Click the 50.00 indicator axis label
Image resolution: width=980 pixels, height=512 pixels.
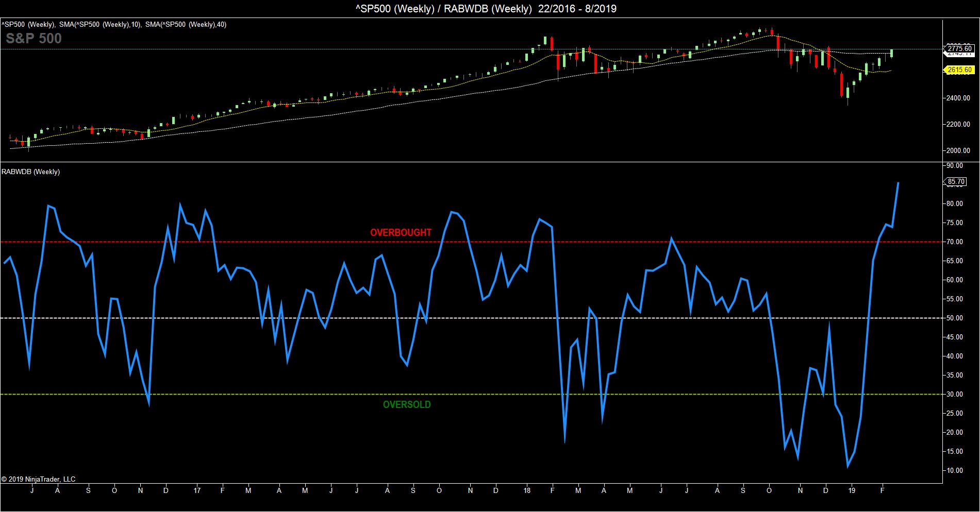[955, 318]
